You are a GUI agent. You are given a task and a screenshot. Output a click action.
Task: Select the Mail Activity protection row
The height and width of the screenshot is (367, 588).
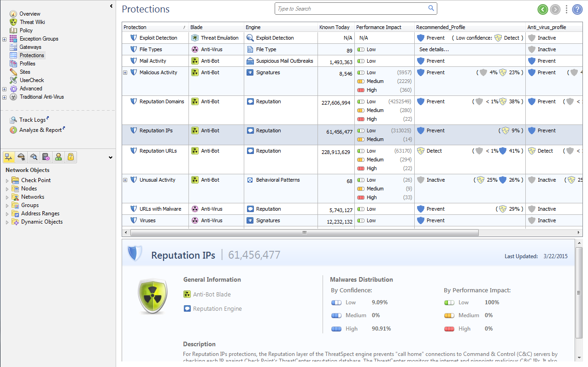point(353,61)
